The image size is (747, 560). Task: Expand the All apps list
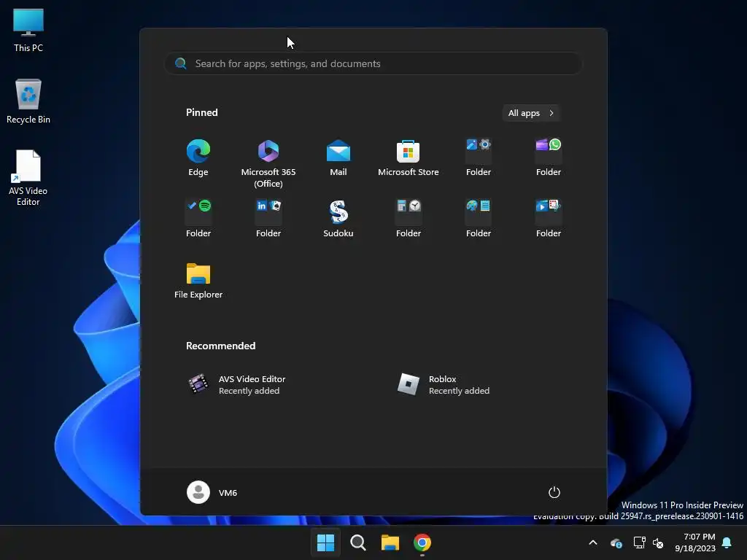[531, 113]
